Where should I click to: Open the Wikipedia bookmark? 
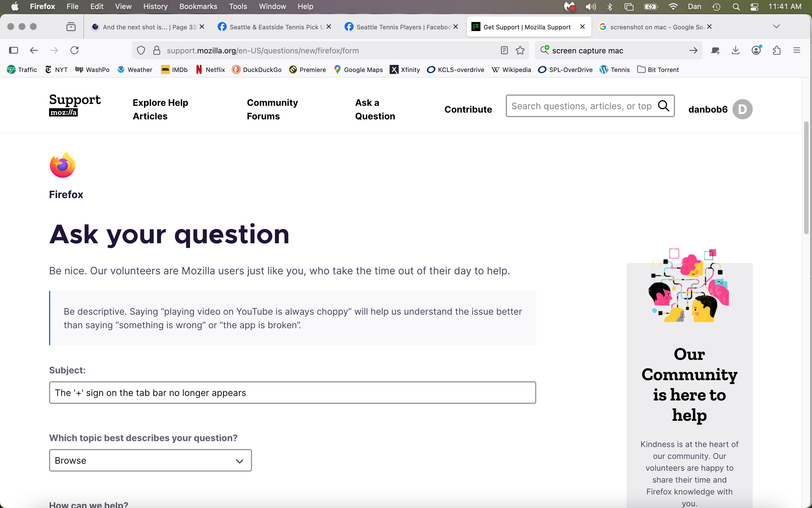[x=511, y=69]
